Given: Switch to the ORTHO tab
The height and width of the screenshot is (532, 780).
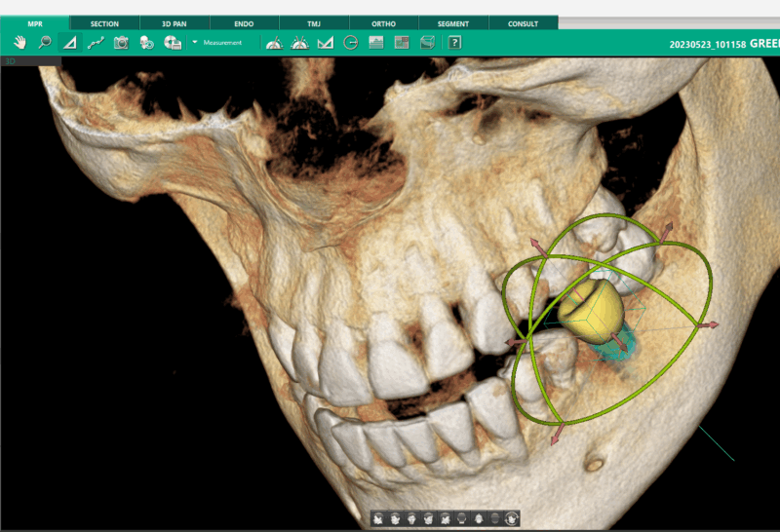Looking at the screenshot, I should click(384, 23).
